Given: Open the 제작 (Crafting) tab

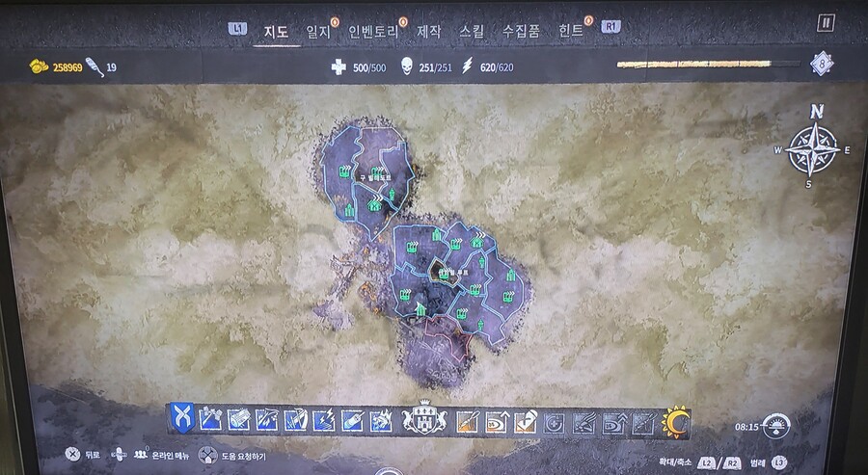Looking at the screenshot, I should [428, 31].
